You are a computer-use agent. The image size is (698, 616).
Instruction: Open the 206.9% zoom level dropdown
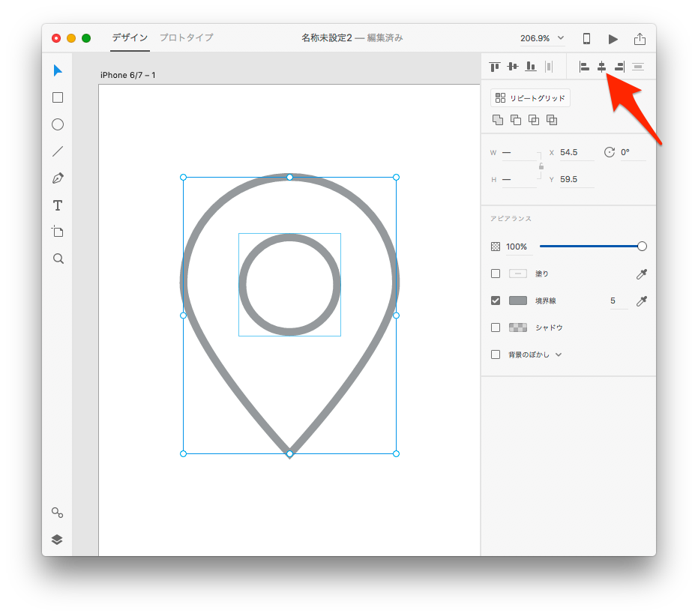tap(542, 38)
